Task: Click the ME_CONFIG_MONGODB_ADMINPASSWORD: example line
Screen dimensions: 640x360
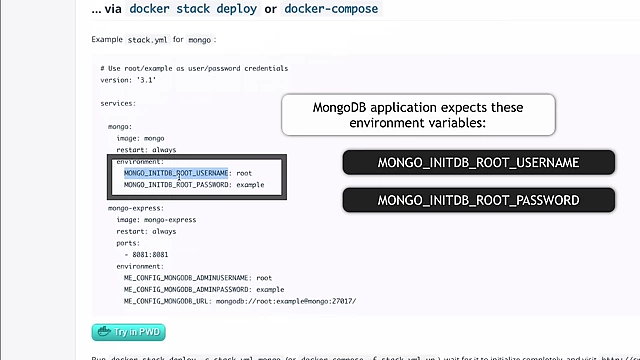Action: click(x=204, y=289)
